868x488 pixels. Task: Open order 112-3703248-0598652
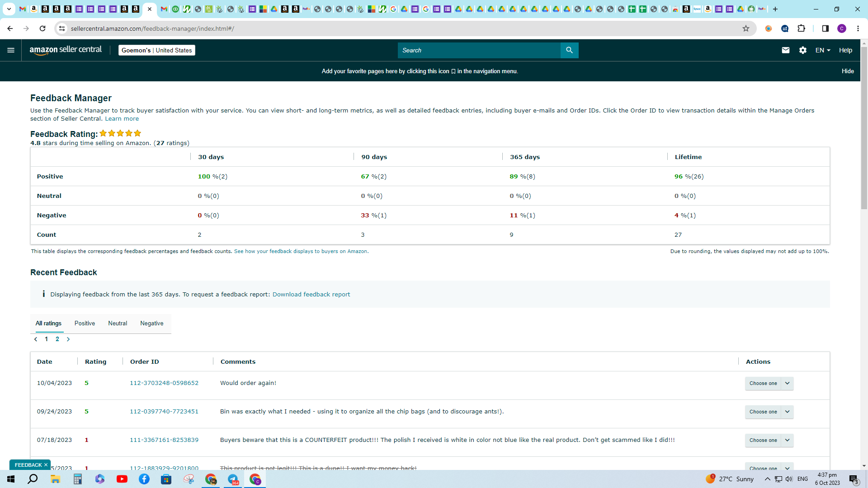[x=164, y=383]
